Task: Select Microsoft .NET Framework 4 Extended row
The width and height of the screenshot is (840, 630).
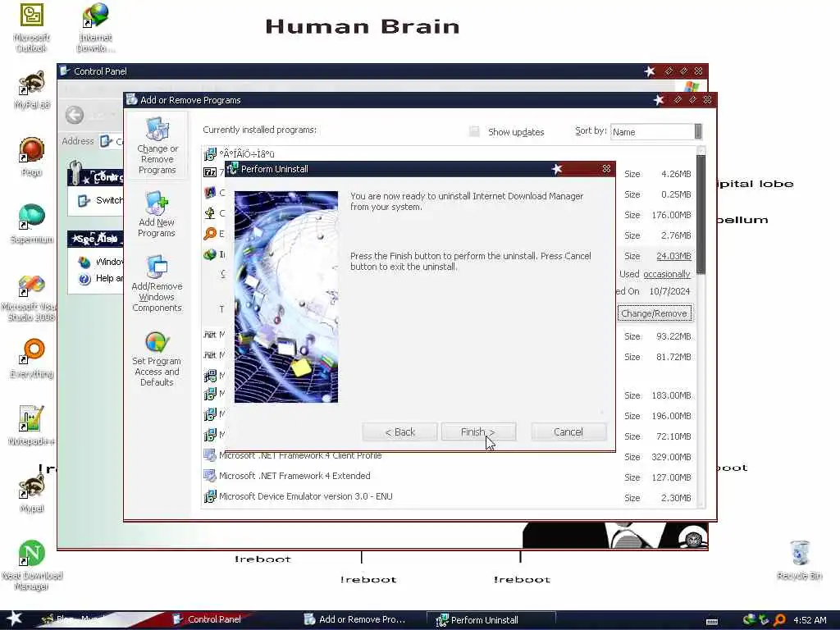Action: (x=447, y=477)
